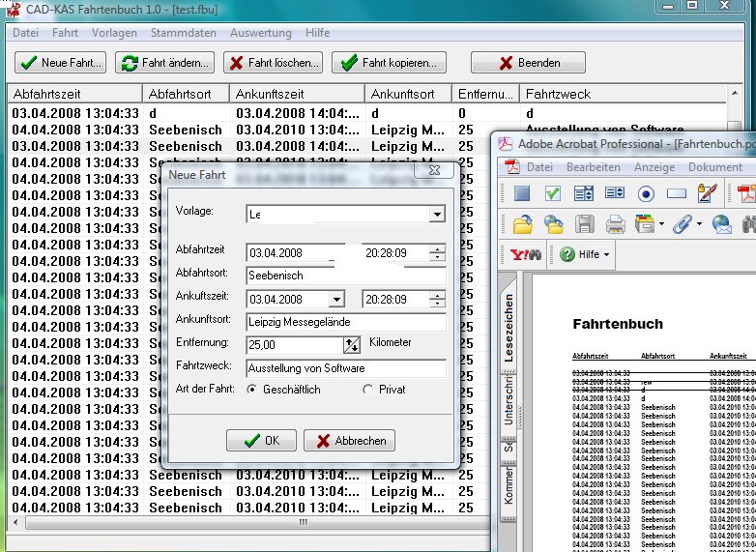Open the Vorlage dropdown list

437,215
